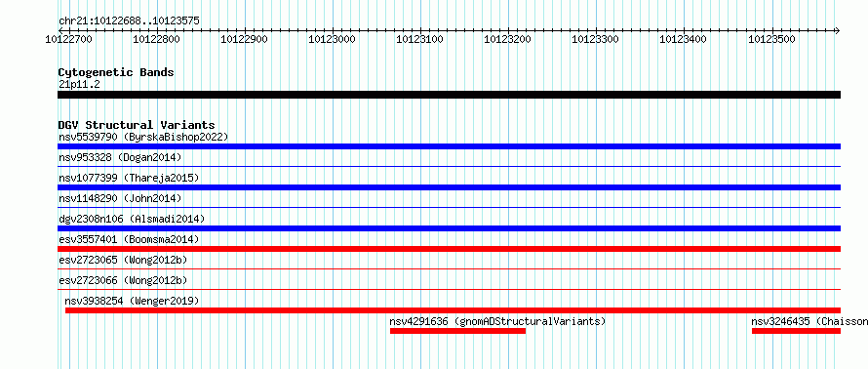Click the thin blue line under nsv1148290
Viewport: 868px width, 369px height.
(449, 207)
